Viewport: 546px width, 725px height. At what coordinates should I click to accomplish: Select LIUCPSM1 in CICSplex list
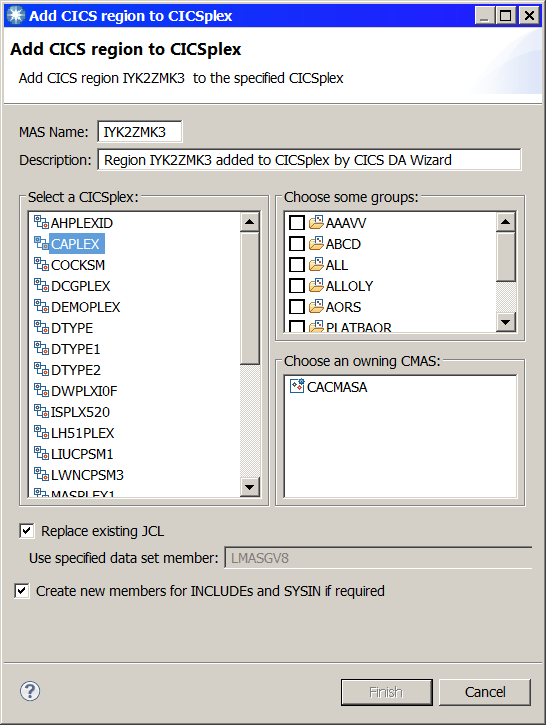pyautogui.click(x=82, y=454)
